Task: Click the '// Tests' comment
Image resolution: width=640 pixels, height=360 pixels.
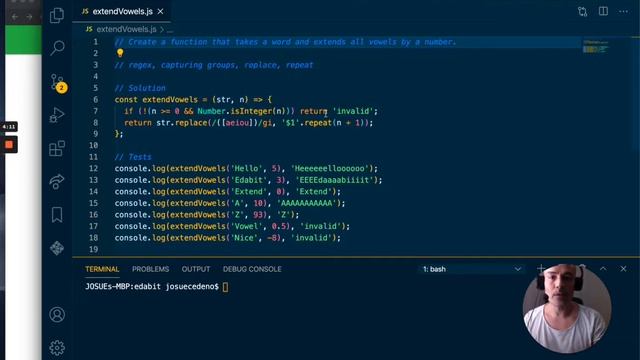Action: [x=133, y=157]
